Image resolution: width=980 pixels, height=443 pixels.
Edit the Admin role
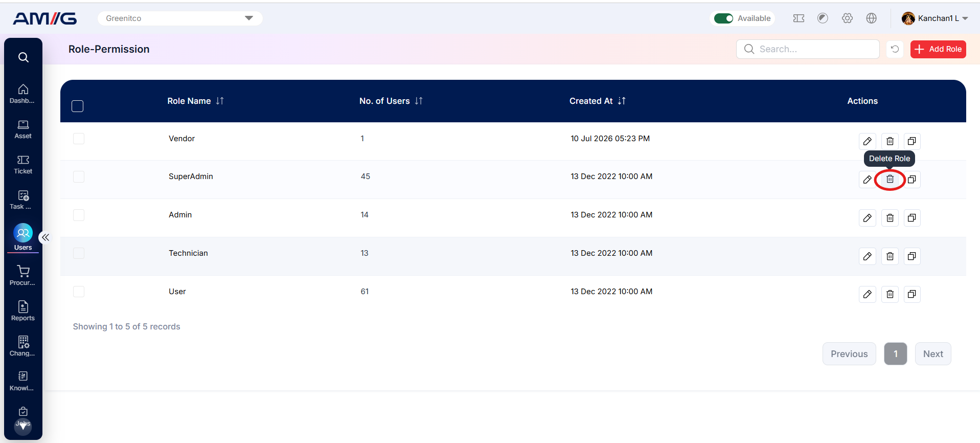868,218
